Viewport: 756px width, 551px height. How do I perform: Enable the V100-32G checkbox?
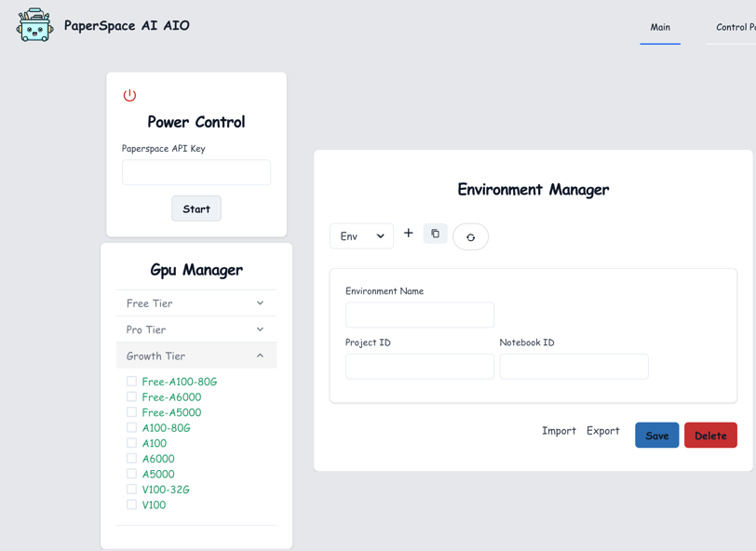(131, 490)
